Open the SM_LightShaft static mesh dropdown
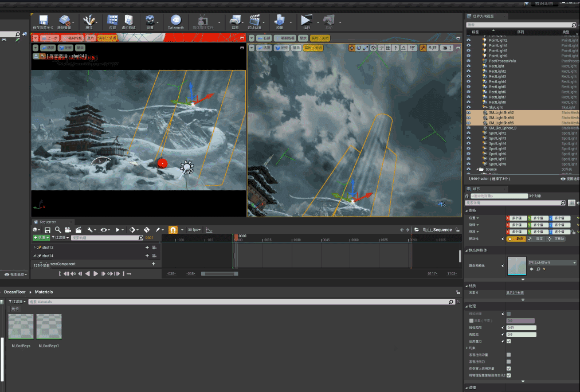The height and width of the screenshot is (392, 580). click(552, 262)
